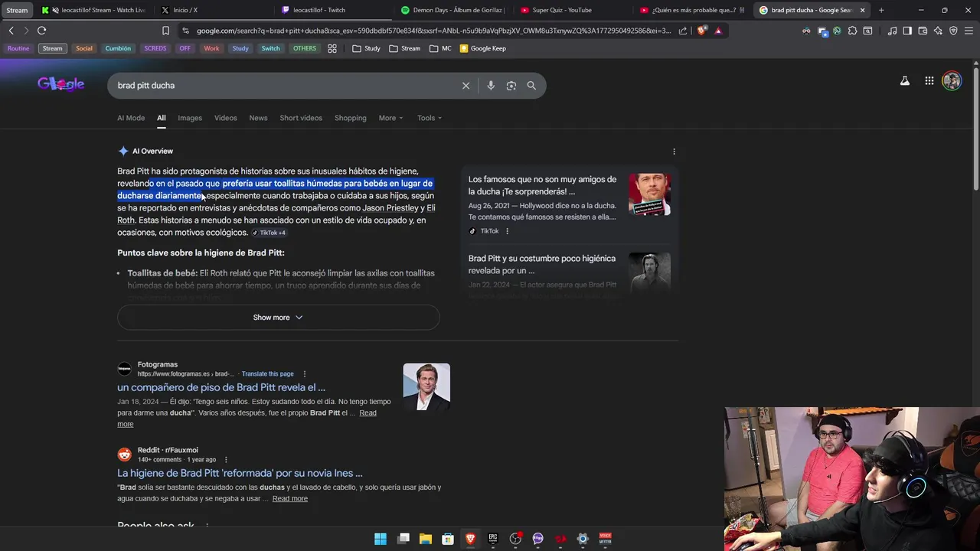Click Brad Pitt thumbnail beside Fotogramas result
Screen dimensions: 980x551
(426, 386)
